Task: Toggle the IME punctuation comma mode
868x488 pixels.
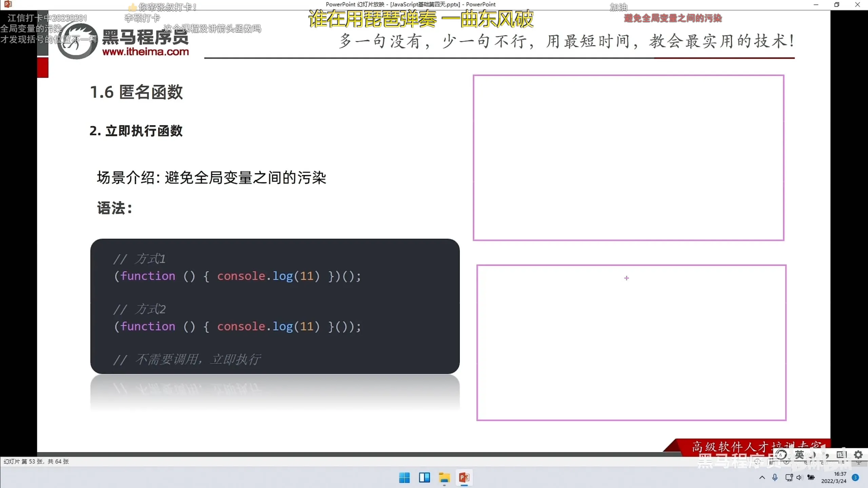Action: point(827,454)
